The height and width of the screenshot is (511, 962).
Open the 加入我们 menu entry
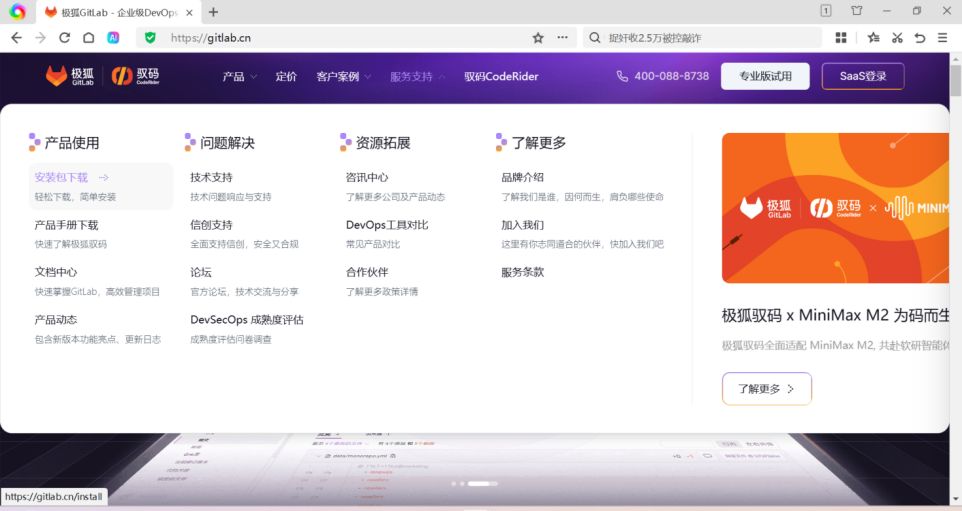tap(523, 225)
